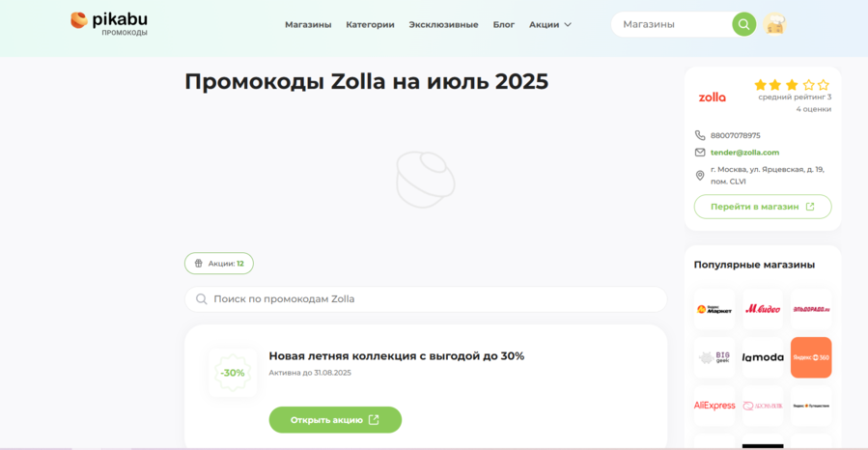Open the Блог menu item

504,24
